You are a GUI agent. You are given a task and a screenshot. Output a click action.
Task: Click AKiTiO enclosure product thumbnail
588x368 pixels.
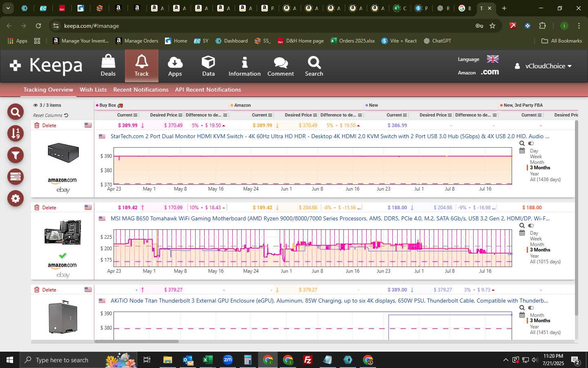click(62, 317)
